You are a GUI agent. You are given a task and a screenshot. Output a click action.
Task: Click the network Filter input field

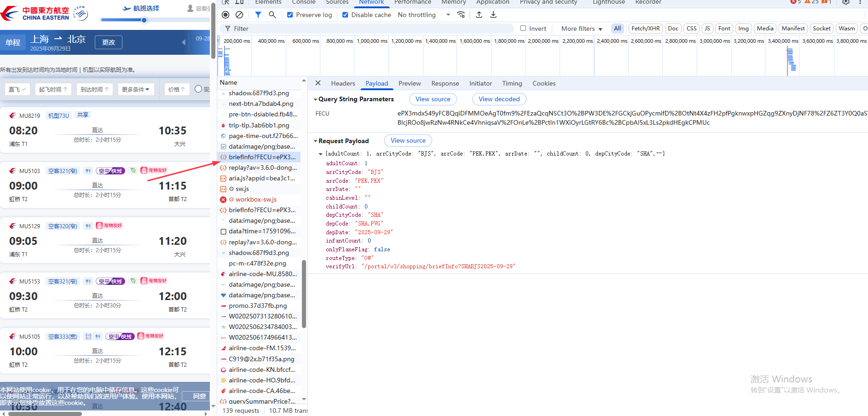(x=367, y=29)
